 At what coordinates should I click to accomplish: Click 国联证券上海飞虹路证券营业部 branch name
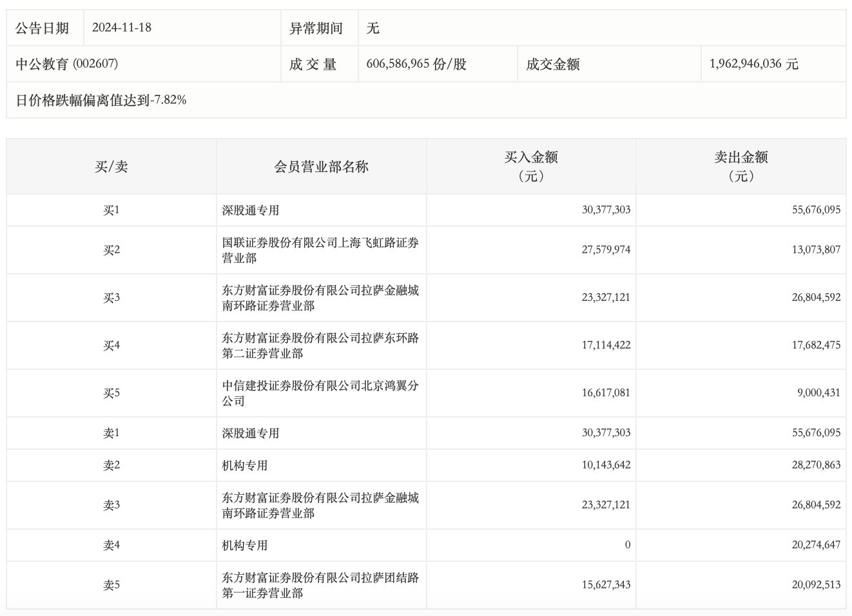point(320,250)
